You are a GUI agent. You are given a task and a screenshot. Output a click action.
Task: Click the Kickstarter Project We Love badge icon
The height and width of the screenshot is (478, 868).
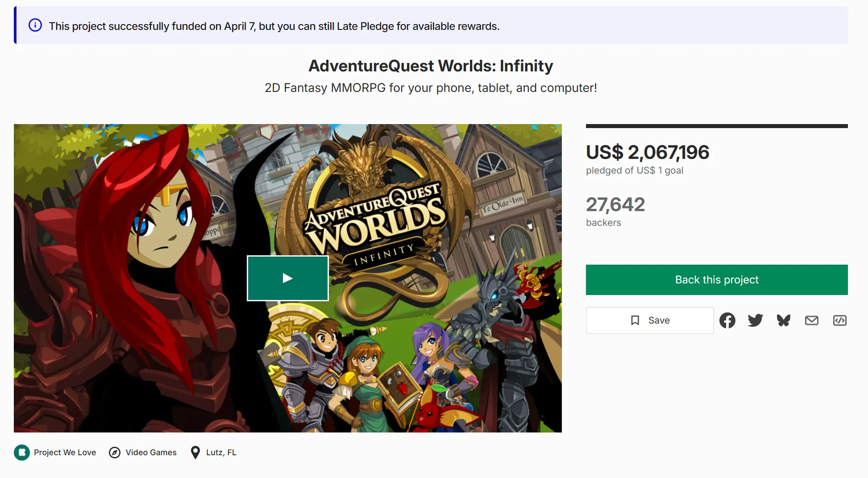point(22,452)
